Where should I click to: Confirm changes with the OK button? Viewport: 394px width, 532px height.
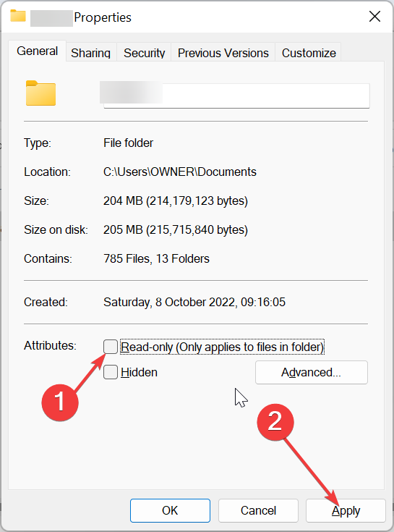[x=170, y=510]
